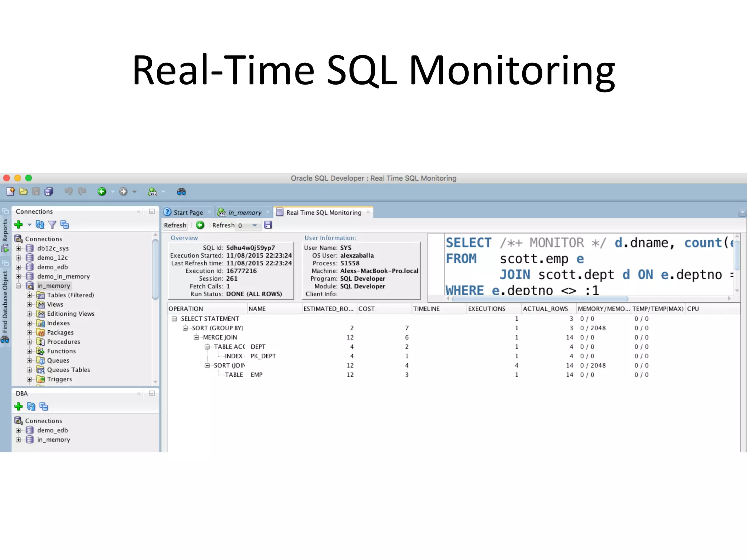The width and height of the screenshot is (747, 560).
Task: Click the New file icon in toolbar
Action: (x=11, y=191)
